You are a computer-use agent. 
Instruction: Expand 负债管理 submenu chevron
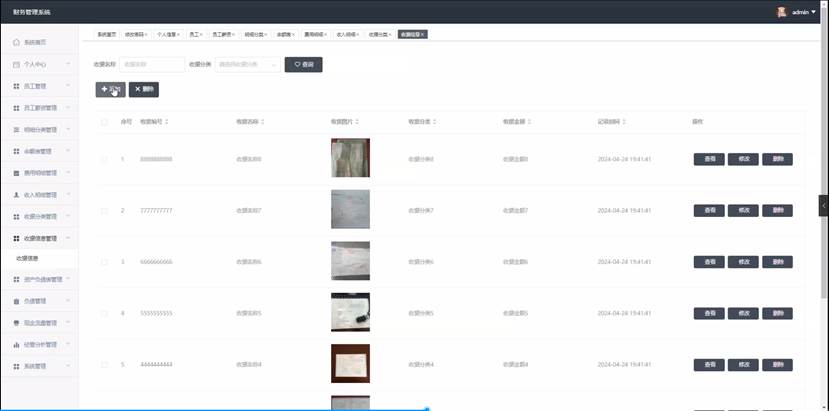tap(68, 301)
